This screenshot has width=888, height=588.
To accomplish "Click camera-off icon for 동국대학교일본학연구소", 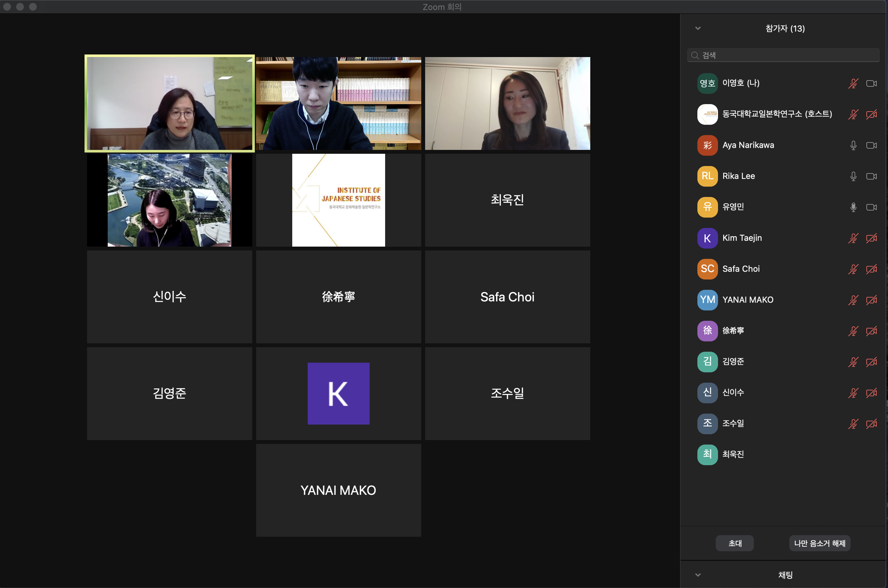I will pyautogui.click(x=871, y=114).
